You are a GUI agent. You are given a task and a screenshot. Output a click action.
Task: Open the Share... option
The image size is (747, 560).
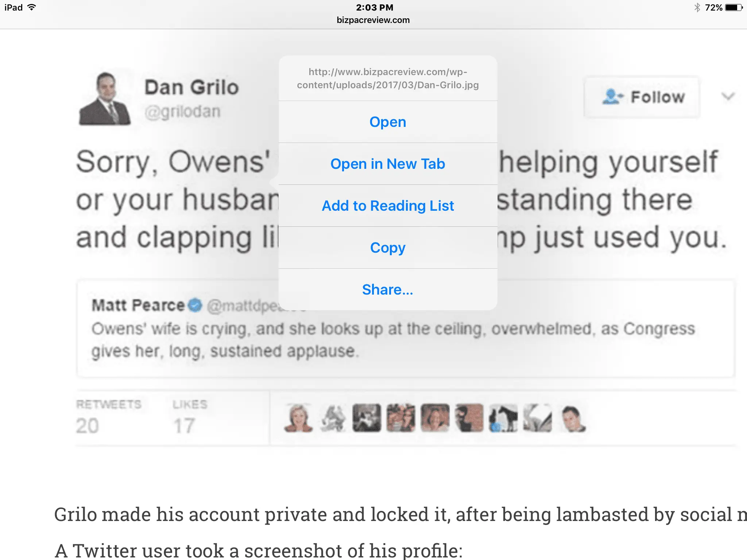388,289
